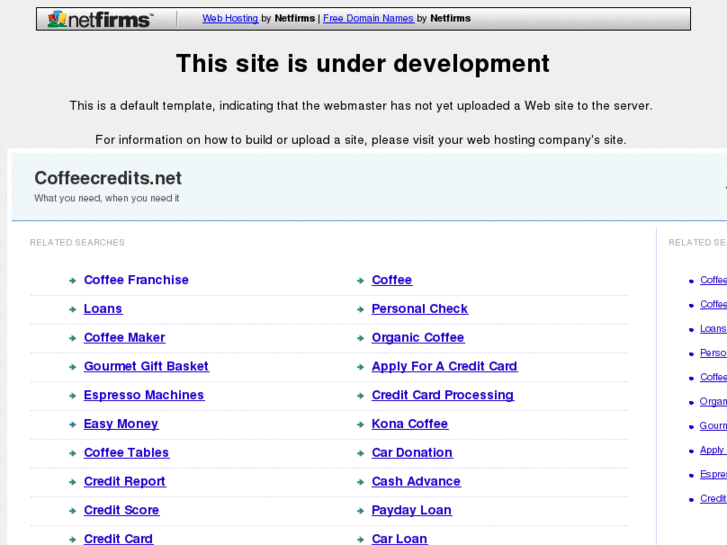Viewport: 727px width, 545px height.
Task: Open the Credit Report link
Action: pyautogui.click(x=124, y=481)
